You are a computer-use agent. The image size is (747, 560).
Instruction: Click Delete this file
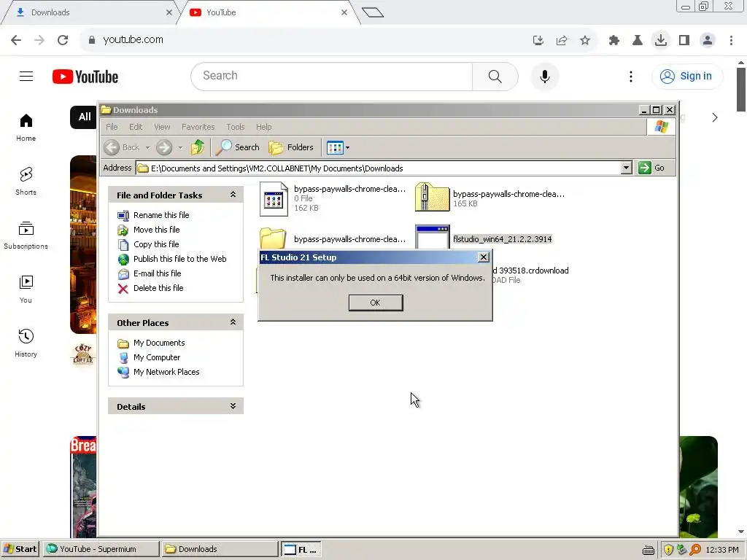tap(158, 288)
